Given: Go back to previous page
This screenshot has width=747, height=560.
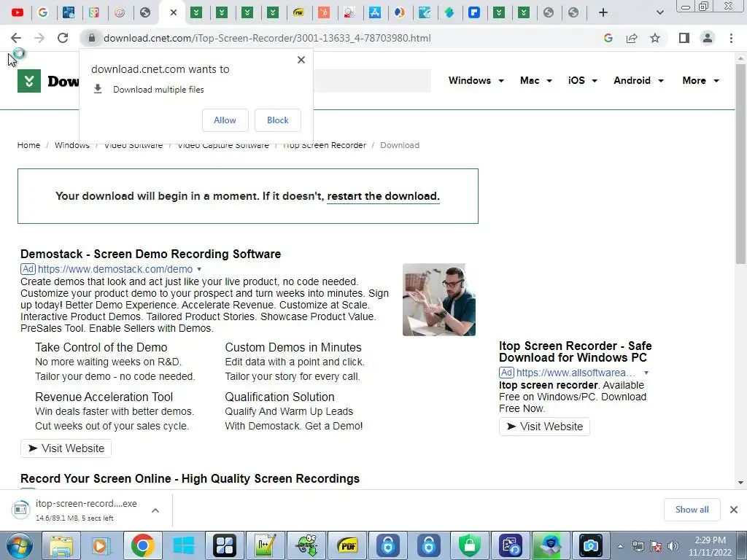Looking at the screenshot, I should click(x=16, y=38).
